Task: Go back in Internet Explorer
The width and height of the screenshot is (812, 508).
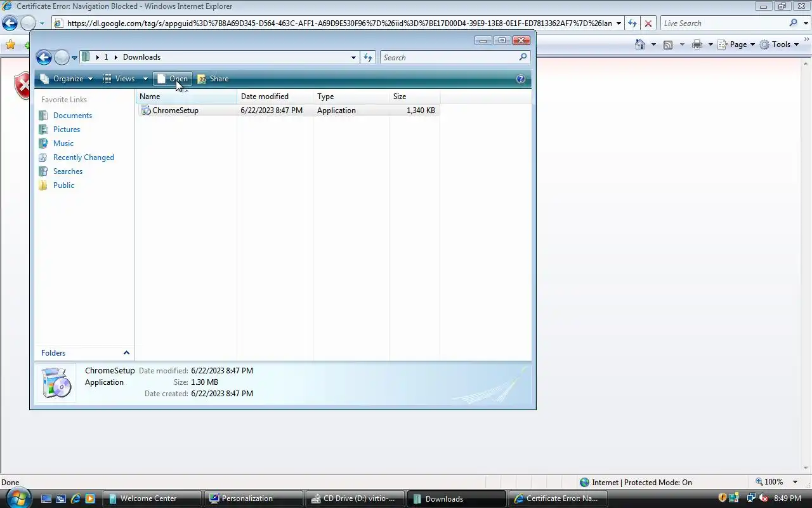Action: 10,23
